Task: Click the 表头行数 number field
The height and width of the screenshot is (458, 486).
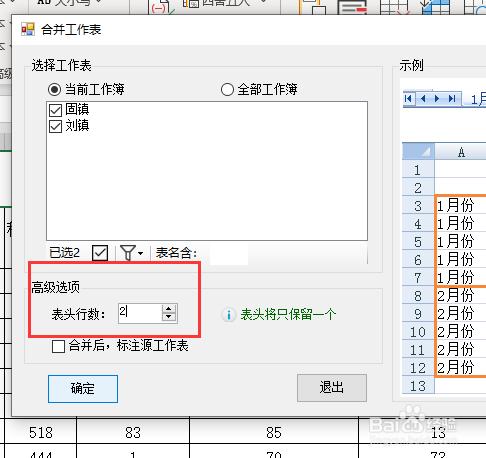Action: 140,313
